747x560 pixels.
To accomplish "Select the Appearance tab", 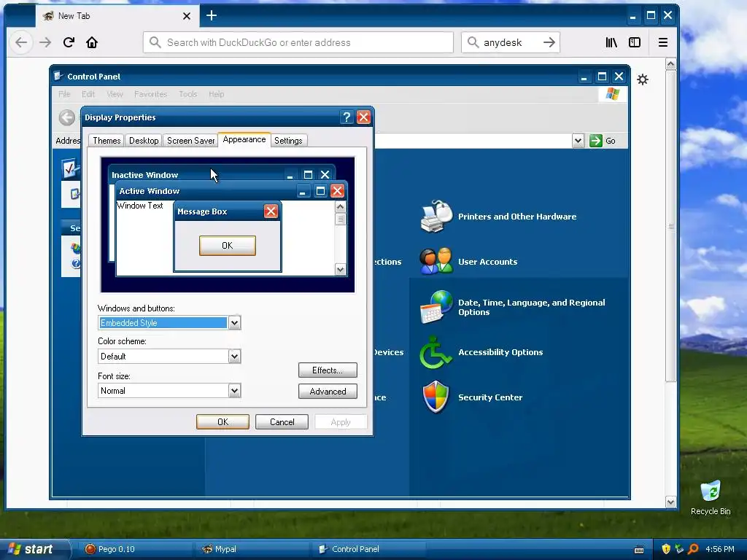I will point(244,139).
